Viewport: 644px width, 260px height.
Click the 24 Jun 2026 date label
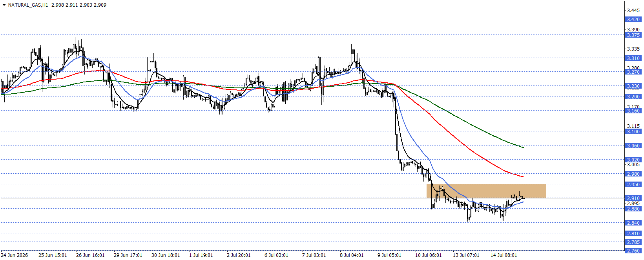(15, 255)
